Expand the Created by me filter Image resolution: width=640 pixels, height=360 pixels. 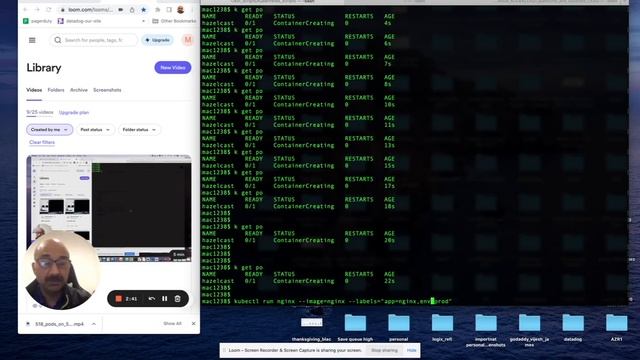pyautogui.click(x=49, y=129)
